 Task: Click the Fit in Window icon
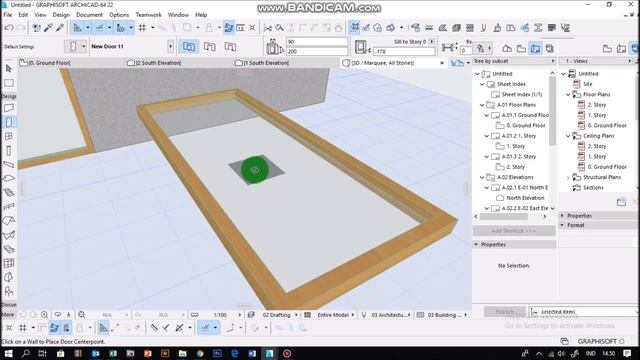pyautogui.click(x=82, y=315)
